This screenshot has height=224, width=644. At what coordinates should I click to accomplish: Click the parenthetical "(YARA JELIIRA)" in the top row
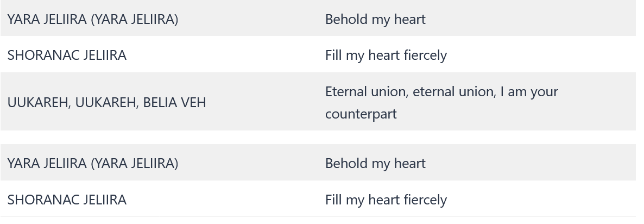pos(134,19)
